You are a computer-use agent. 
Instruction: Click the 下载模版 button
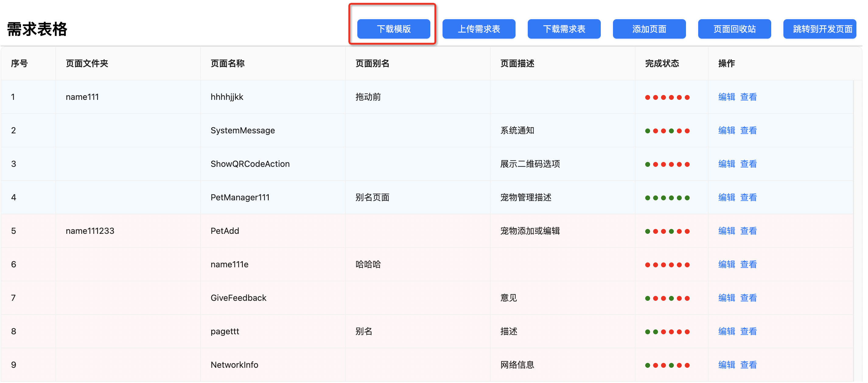click(393, 29)
